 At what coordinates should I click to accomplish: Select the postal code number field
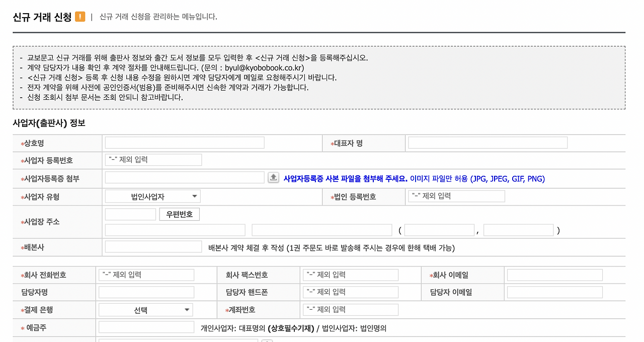click(130, 214)
